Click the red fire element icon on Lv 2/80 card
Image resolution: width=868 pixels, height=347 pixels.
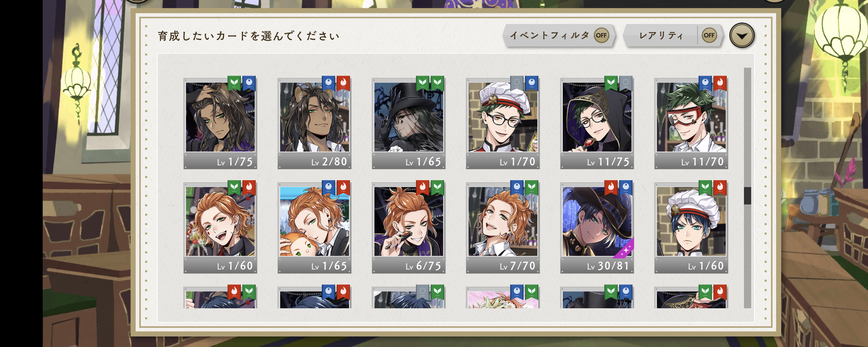(x=343, y=83)
